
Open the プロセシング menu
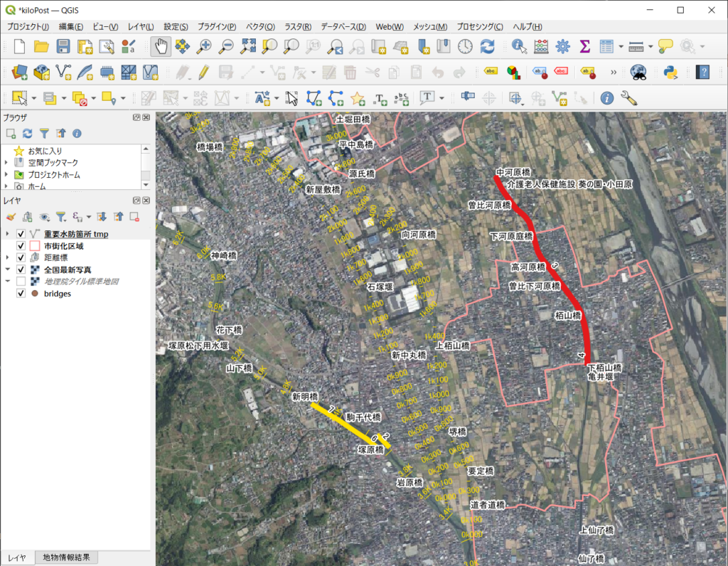480,26
